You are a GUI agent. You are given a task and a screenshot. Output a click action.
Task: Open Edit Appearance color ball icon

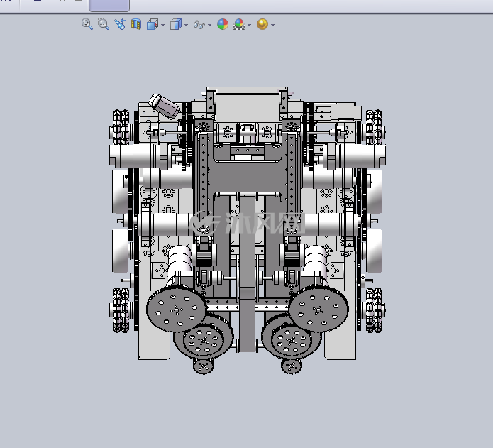coord(223,24)
